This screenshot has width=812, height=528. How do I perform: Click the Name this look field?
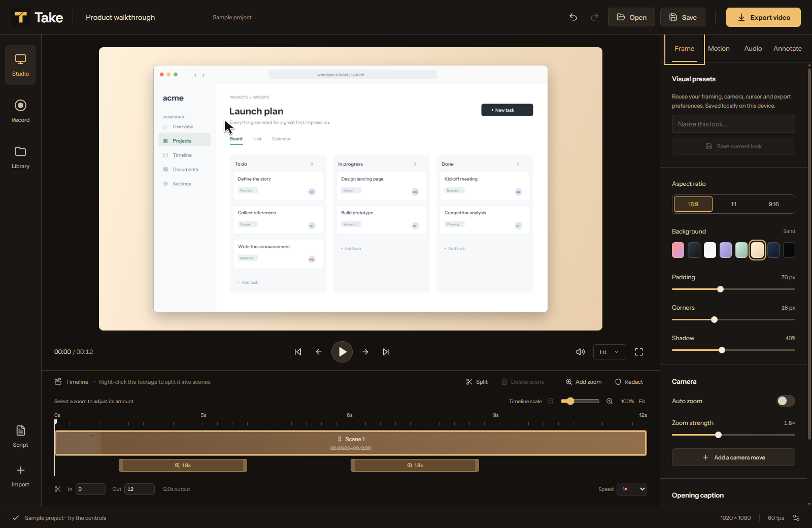pos(733,124)
